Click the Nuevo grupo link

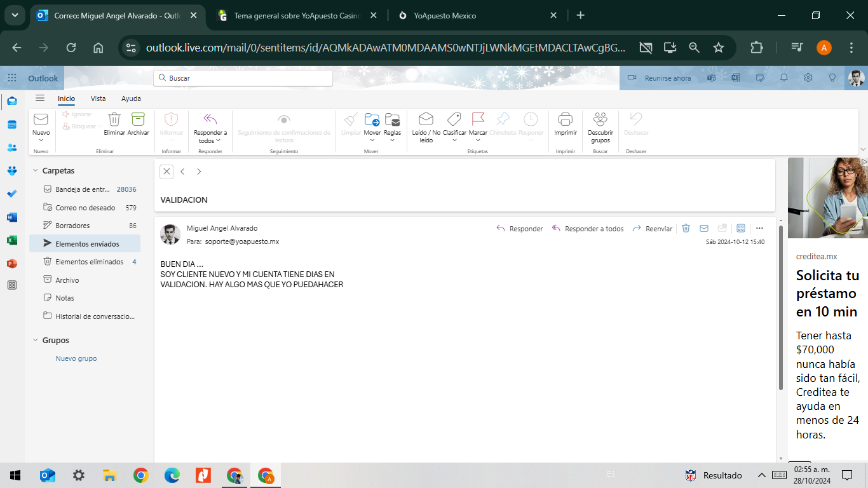76,358
